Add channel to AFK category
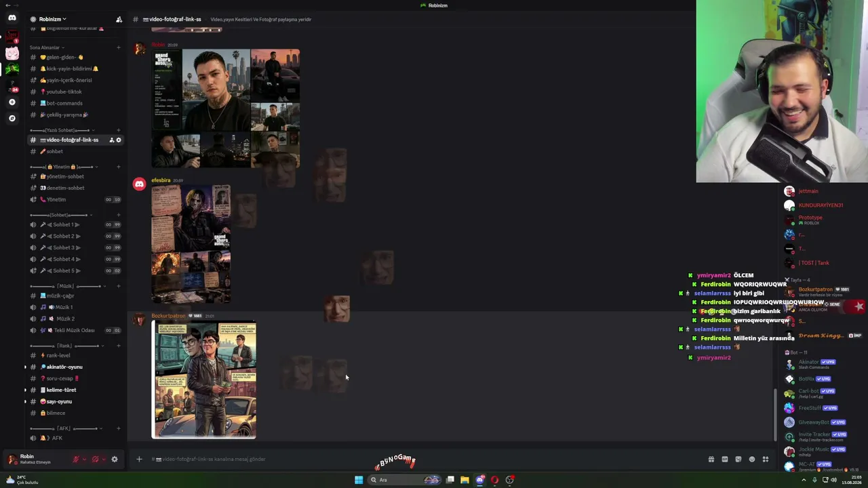This screenshot has width=868, height=488. tap(119, 428)
